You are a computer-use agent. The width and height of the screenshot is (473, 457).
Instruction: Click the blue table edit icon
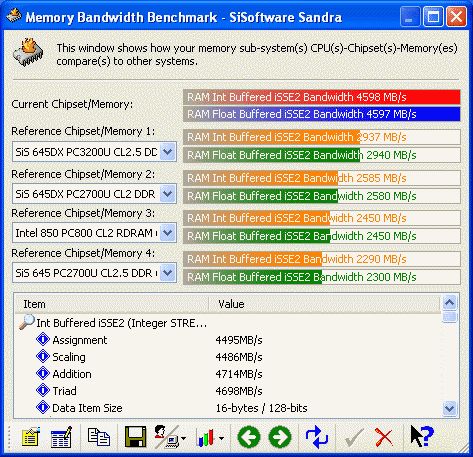61,437
